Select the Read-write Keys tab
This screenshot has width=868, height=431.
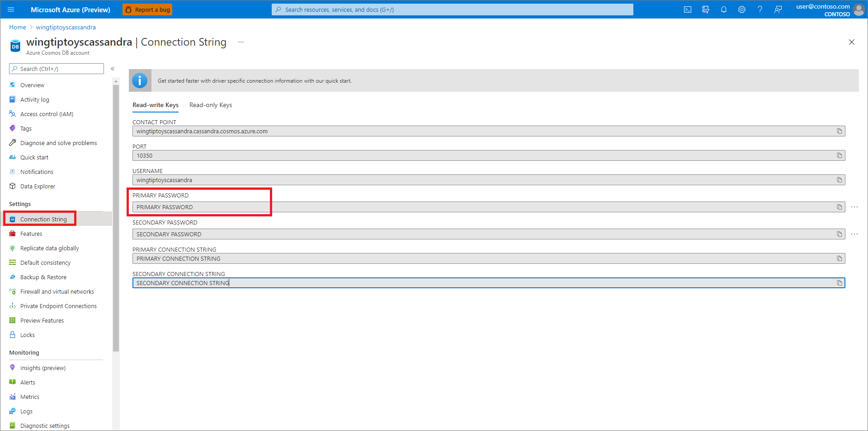tap(155, 105)
